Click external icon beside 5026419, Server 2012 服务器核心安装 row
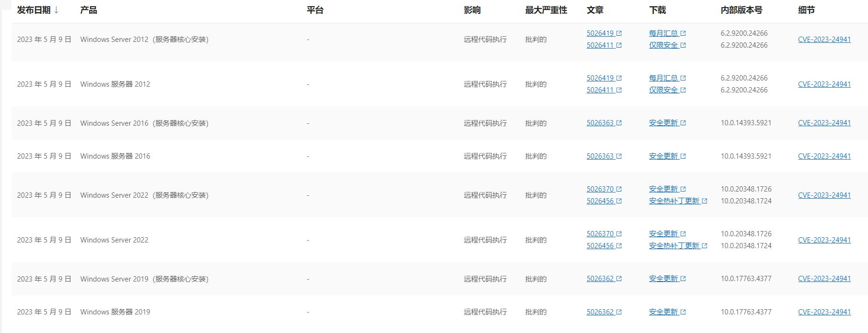 [x=619, y=33]
